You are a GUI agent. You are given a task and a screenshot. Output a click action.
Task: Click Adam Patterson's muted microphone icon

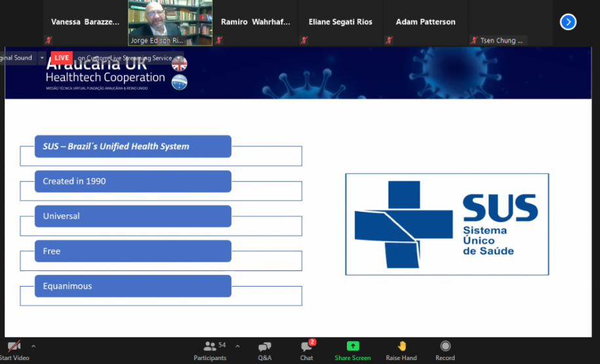point(389,40)
